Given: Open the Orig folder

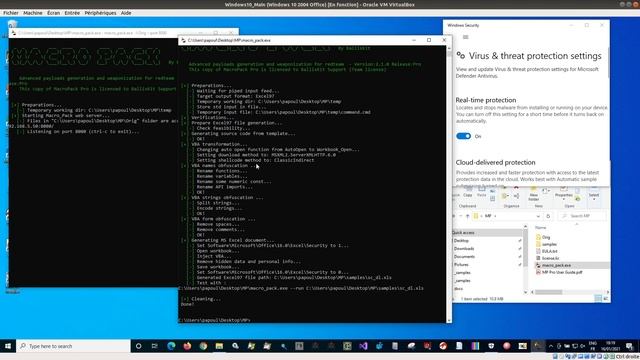Looking at the screenshot, I should coord(546,237).
